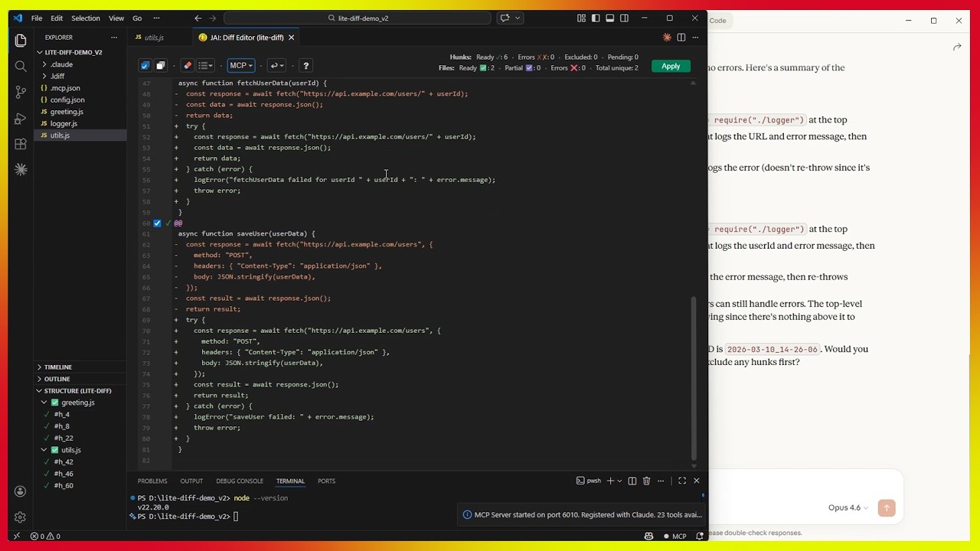Open the return-arrow dropdown in diff toolbar
980x551 pixels.
277,66
